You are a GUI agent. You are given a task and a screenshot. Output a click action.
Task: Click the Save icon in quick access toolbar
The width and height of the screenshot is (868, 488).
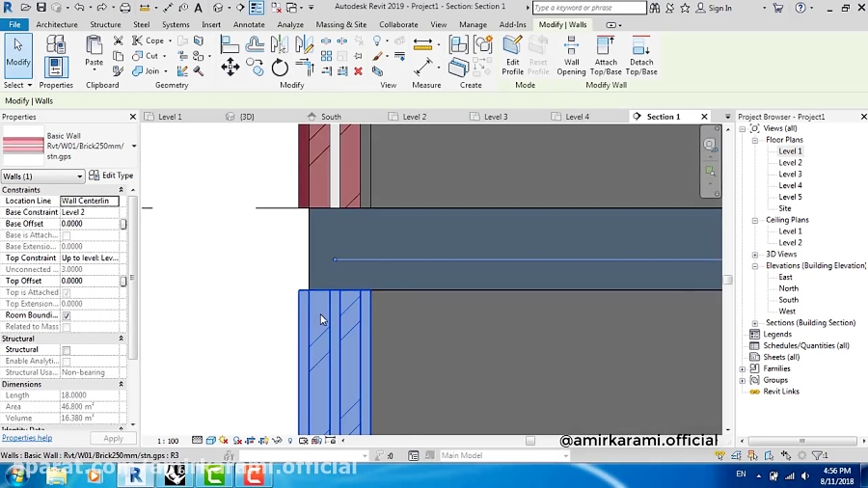[41, 8]
